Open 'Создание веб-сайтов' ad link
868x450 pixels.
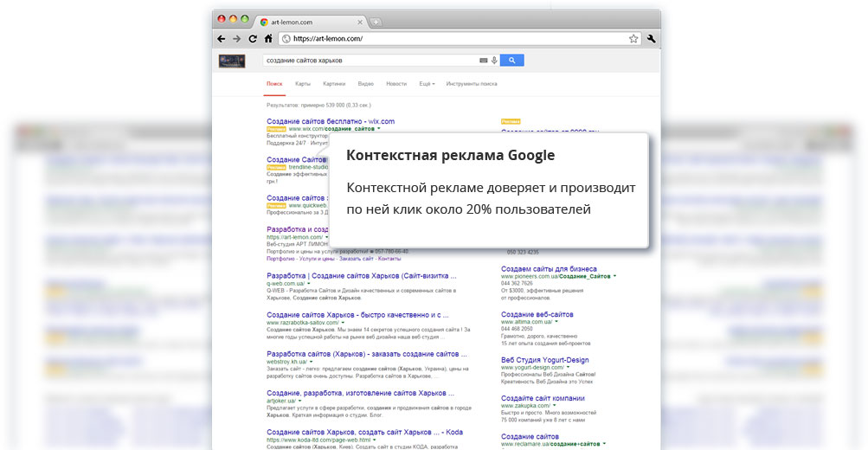pyautogui.click(x=537, y=314)
